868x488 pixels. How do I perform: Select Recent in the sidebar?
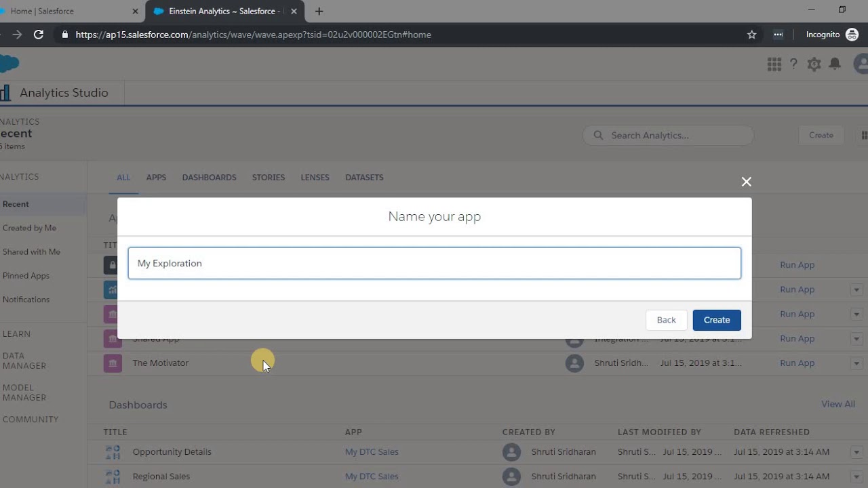(x=43, y=204)
